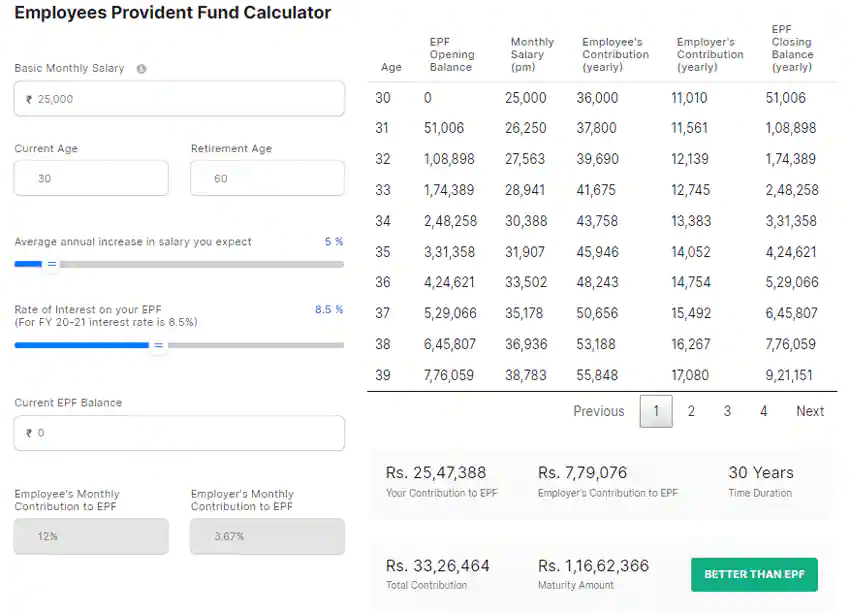Click Employer's Monthly Contribution 3.67% field
The width and height of the screenshot is (850, 613).
(267, 537)
